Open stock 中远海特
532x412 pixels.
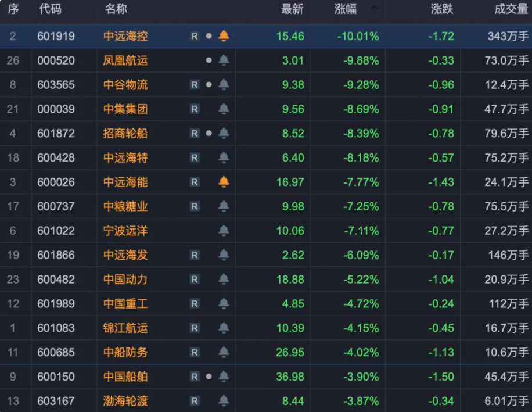(x=125, y=158)
